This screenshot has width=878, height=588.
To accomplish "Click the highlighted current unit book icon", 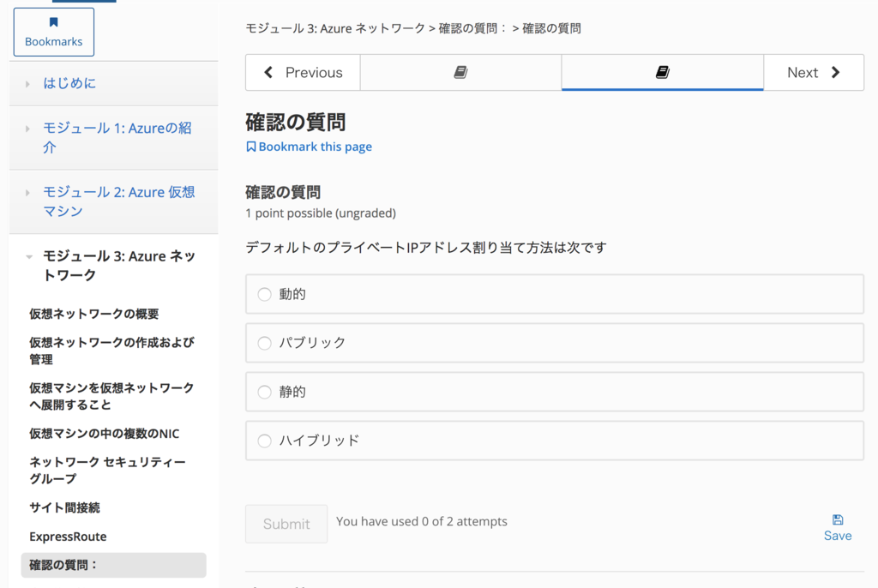I will click(662, 72).
